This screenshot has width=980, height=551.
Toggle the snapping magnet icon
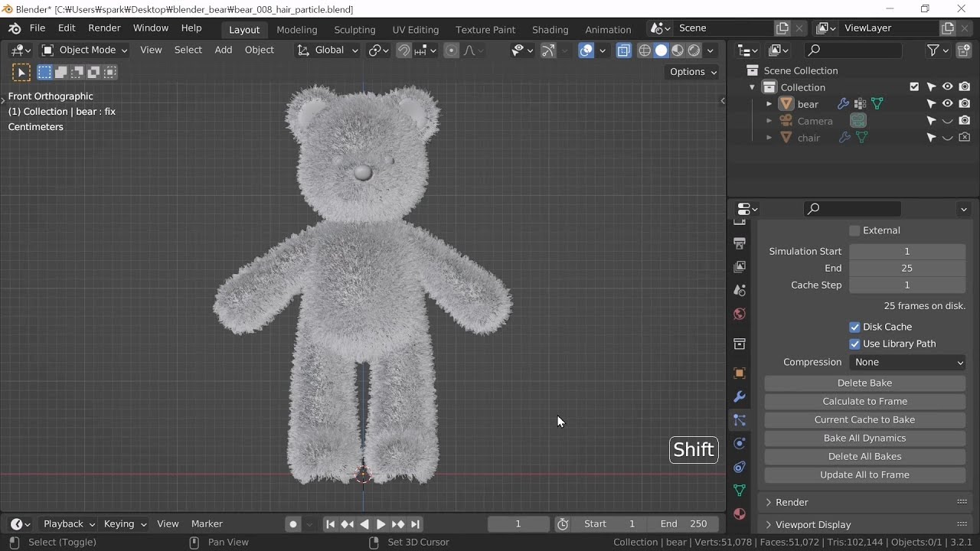coord(403,51)
